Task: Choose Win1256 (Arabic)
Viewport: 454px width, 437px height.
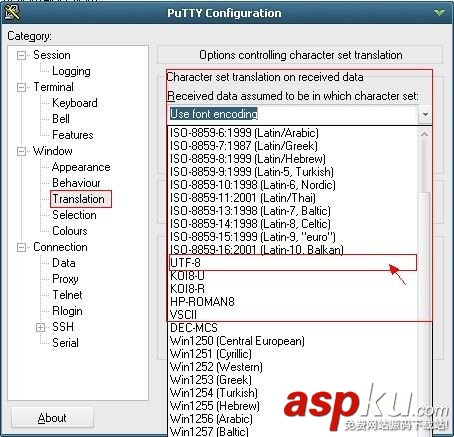Action: 293,419
